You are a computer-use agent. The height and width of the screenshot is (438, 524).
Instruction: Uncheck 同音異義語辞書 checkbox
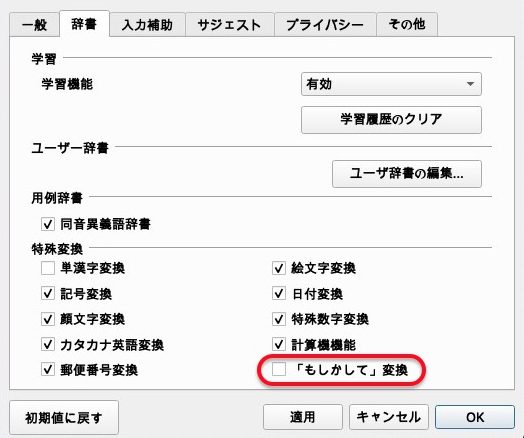(48, 224)
